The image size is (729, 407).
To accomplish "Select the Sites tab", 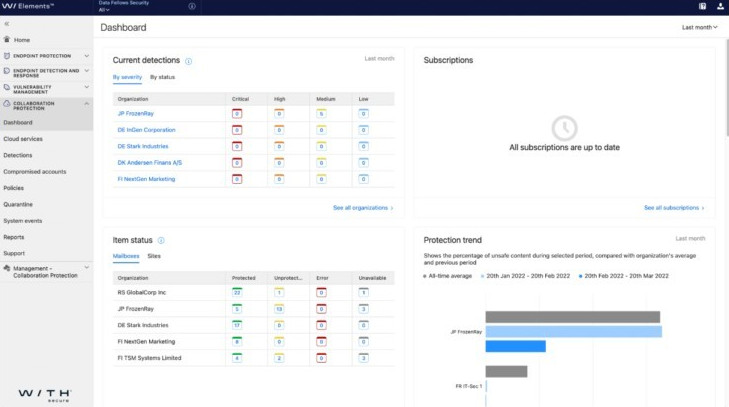I will [x=154, y=256].
